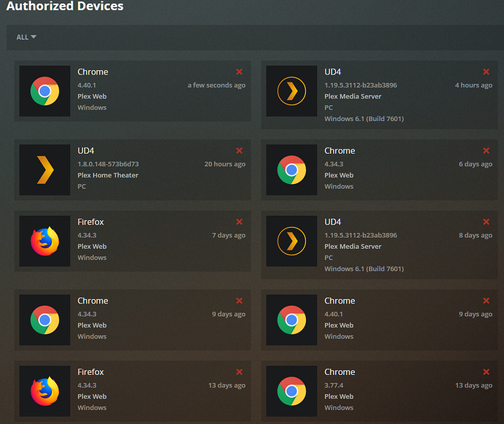The image size is (504, 424).
Task: Click Plex Media Server icon from 8 days ago
Action: point(291,242)
